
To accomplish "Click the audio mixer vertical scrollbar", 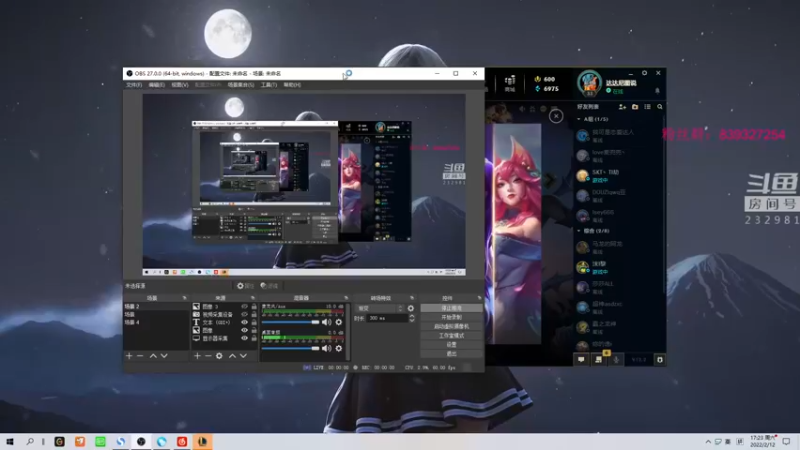I will (x=348, y=332).
